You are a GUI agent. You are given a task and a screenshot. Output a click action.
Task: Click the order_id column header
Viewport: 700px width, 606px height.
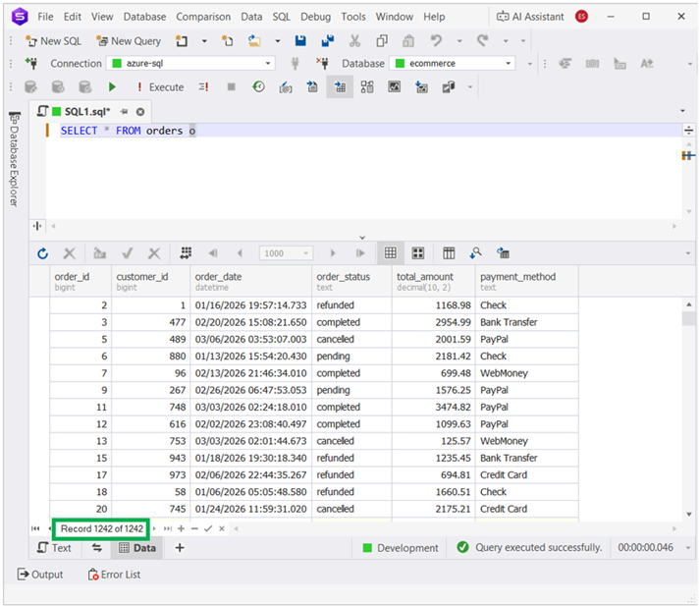[x=81, y=281]
